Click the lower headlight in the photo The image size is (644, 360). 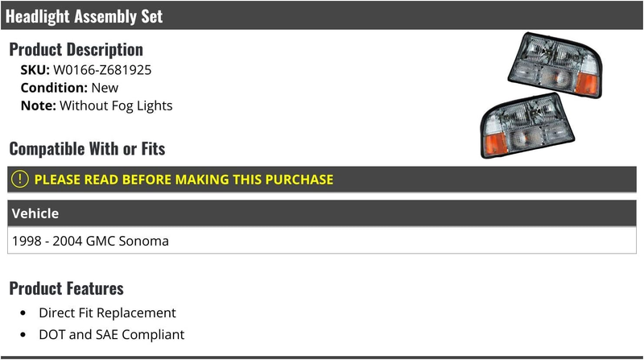[x=528, y=126]
